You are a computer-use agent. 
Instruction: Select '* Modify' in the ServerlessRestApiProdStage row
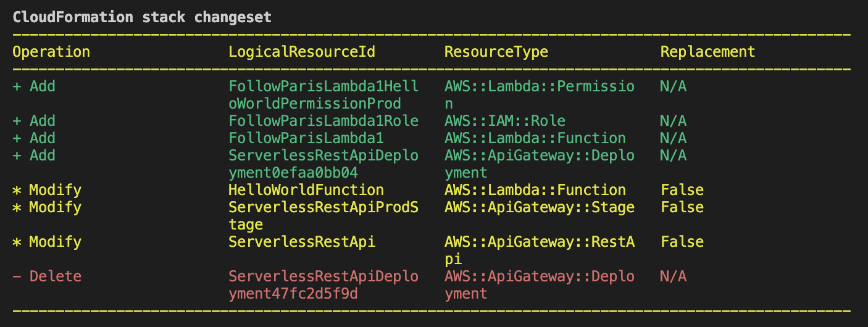tap(47, 207)
